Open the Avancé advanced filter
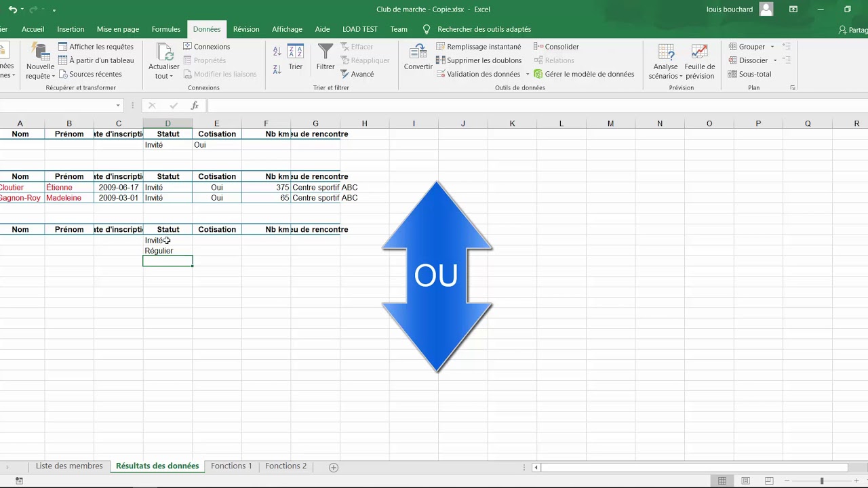This screenshot has height=488, width=868. 357,74
